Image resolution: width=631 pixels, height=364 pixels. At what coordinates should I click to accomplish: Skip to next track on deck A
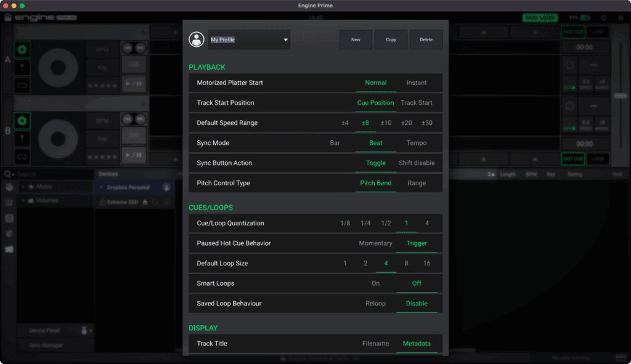[140, 48]
